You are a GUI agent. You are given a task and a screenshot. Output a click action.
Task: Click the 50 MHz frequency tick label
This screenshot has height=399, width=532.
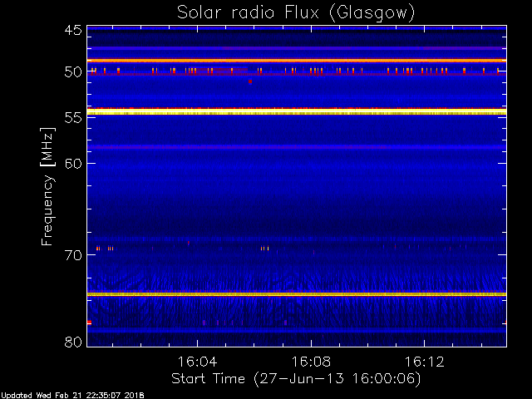pyautogui.click(x=72, y=72)
